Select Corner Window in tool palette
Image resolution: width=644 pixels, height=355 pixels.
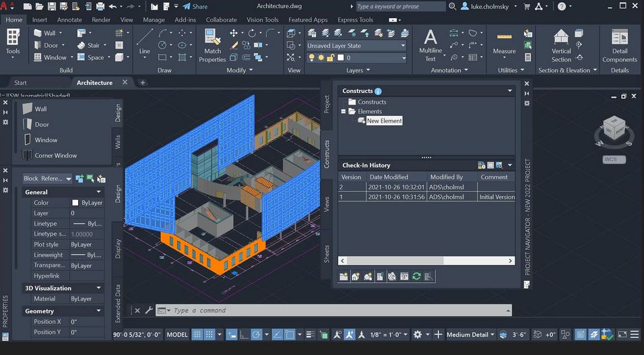(51, 156)
